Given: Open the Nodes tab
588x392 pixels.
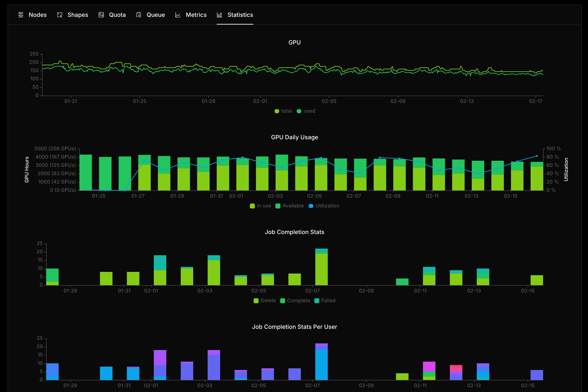Looking at the screenshot, I should [x=32, y=15].
